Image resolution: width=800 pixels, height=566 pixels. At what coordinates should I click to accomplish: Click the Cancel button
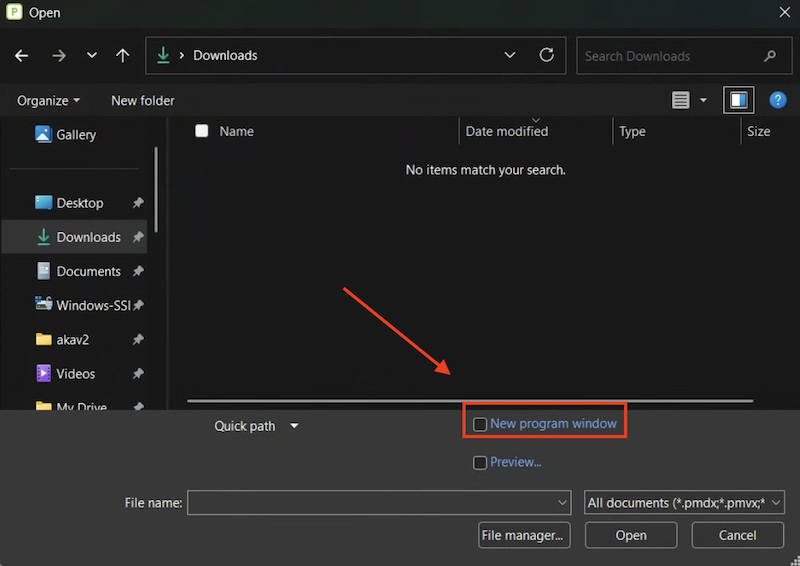737,535
